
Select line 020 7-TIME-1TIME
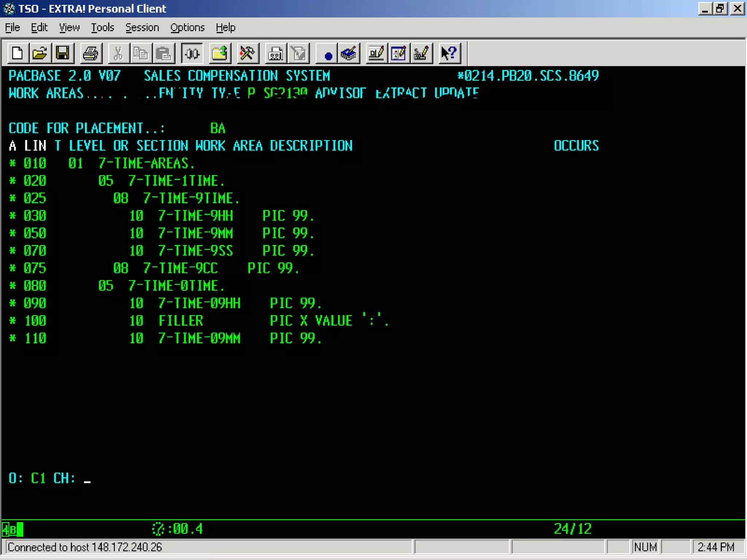117,181
